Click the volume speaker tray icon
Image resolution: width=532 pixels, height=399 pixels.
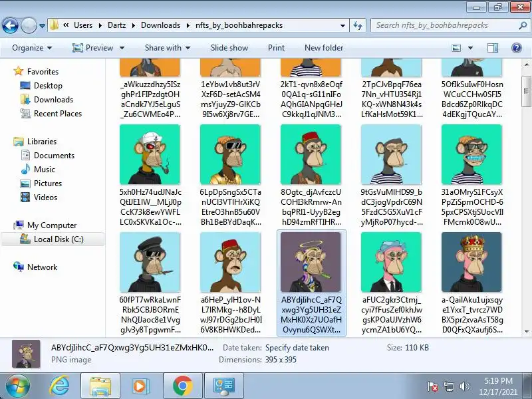pos(464,386)
